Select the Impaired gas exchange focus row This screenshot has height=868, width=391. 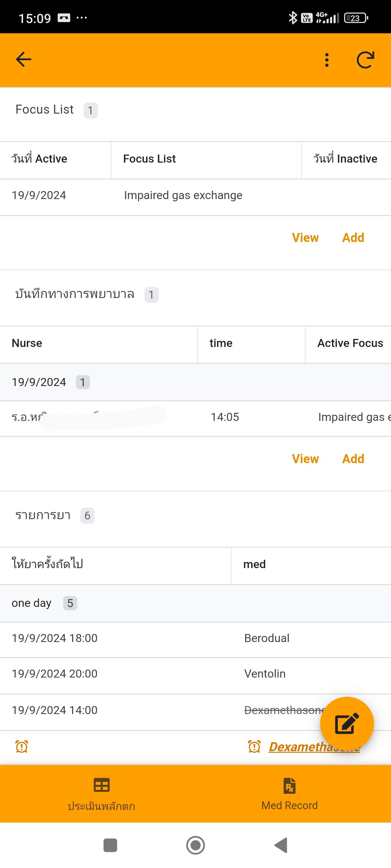(183, 196)
